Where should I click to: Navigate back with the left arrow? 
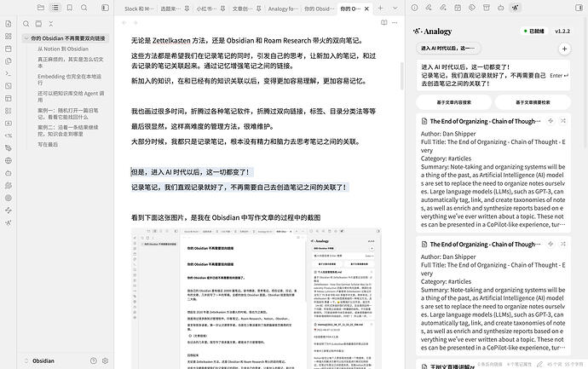click(124, 22)
